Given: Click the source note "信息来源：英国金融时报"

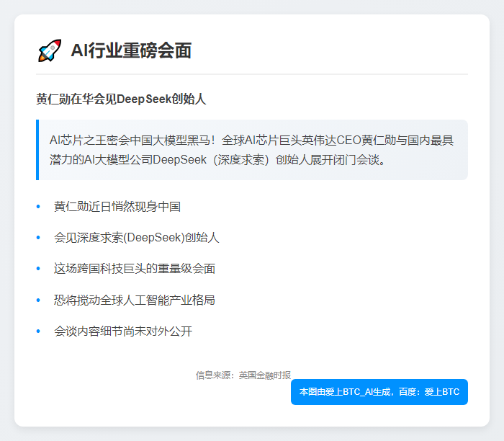Looking at the screenshot, I should pos(243,375).
